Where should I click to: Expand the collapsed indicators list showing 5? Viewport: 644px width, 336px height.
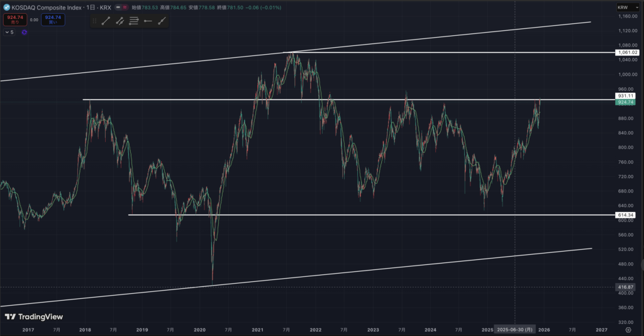9,32
